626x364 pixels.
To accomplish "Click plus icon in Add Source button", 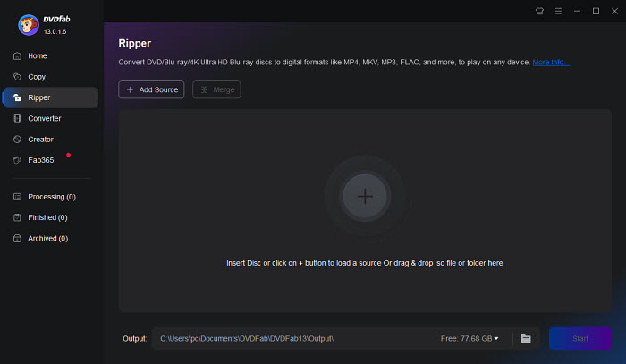I will tap(130, 89).
